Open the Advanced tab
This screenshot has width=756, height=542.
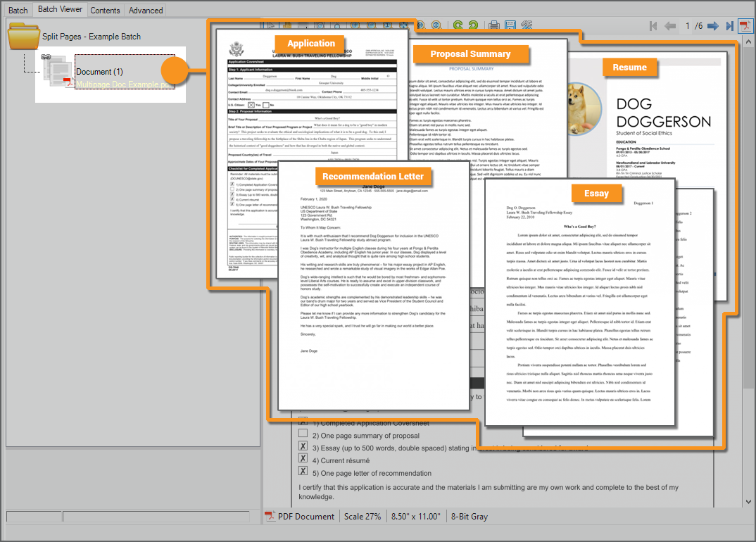tap(146, 10)
